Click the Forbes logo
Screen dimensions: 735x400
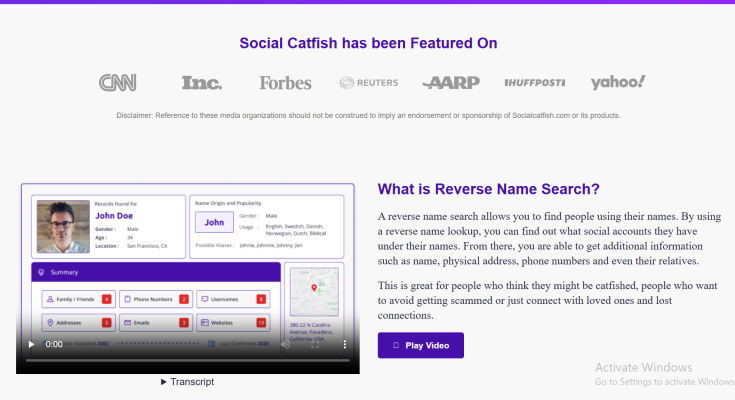(x=285, y=83)
